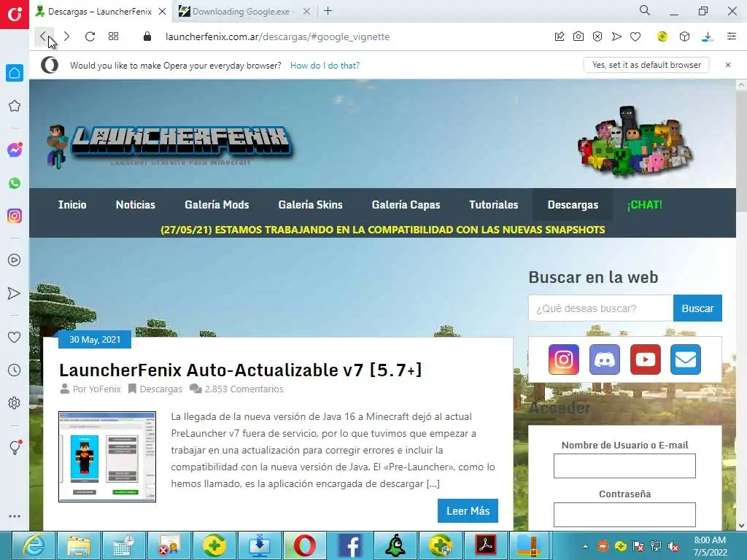Click the ¿Qué deseas buscar? search field
The image size is (747, 560).
[x=601, y=308]
